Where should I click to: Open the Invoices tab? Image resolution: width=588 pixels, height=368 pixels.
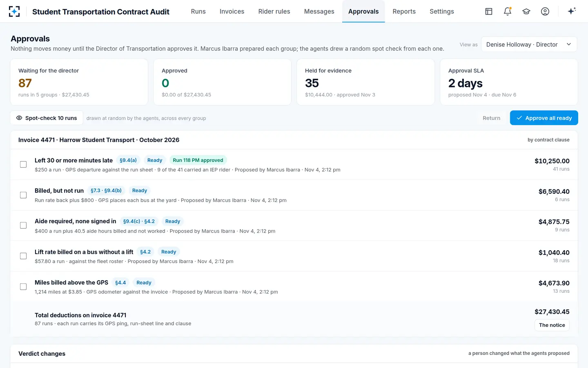click(232, 11)
